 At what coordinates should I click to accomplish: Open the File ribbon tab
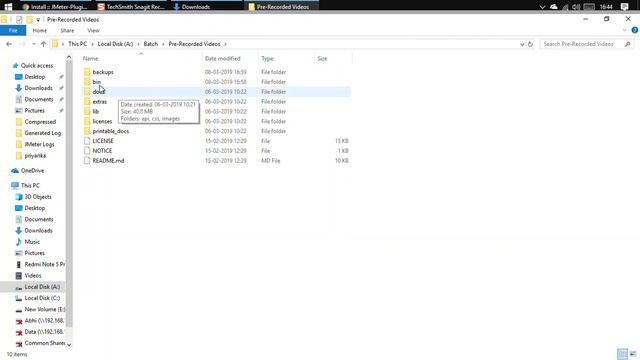point(13,31)
